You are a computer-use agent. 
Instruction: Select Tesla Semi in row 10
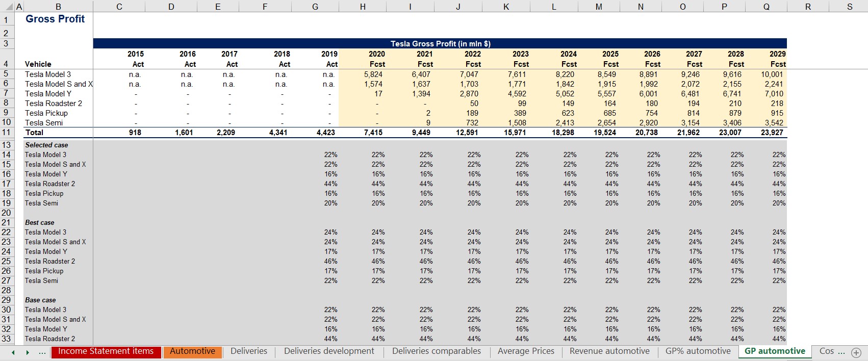44,123
